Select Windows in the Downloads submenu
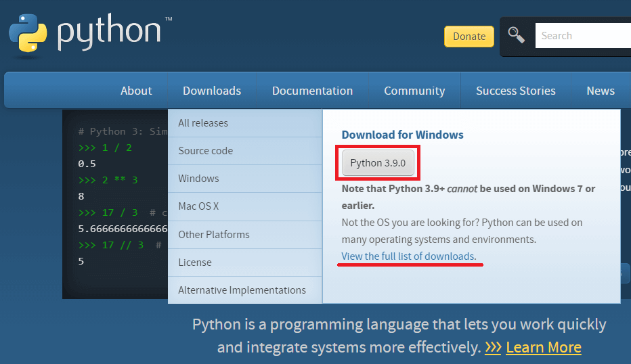This screenshot has height=364, width=631. pyautogui.click(x=245, y=179)
